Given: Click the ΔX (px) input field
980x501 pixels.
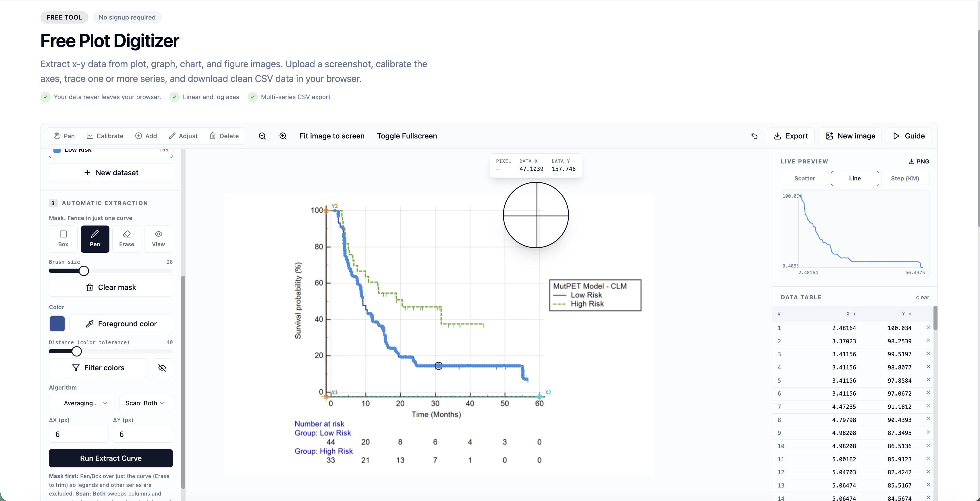Looking at the screenshot, I should [79, 434].
